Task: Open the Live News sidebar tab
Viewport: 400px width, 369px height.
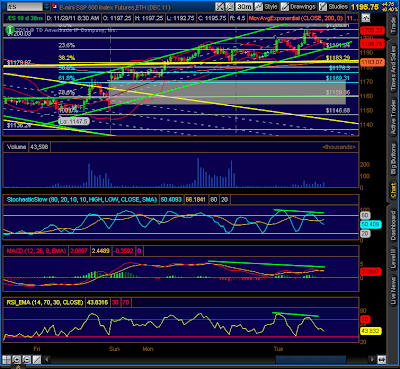Action: click(394, 291)
